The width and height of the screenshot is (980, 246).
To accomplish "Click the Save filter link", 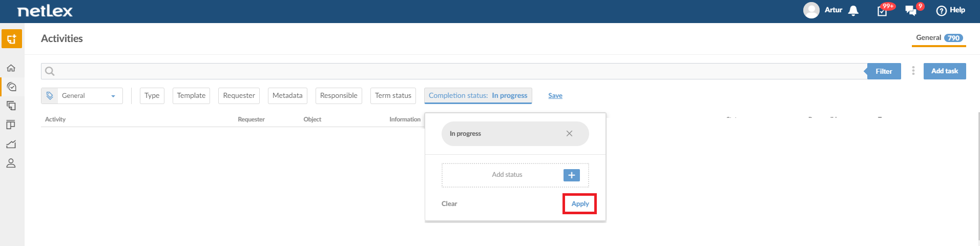I will coord(555,96).
